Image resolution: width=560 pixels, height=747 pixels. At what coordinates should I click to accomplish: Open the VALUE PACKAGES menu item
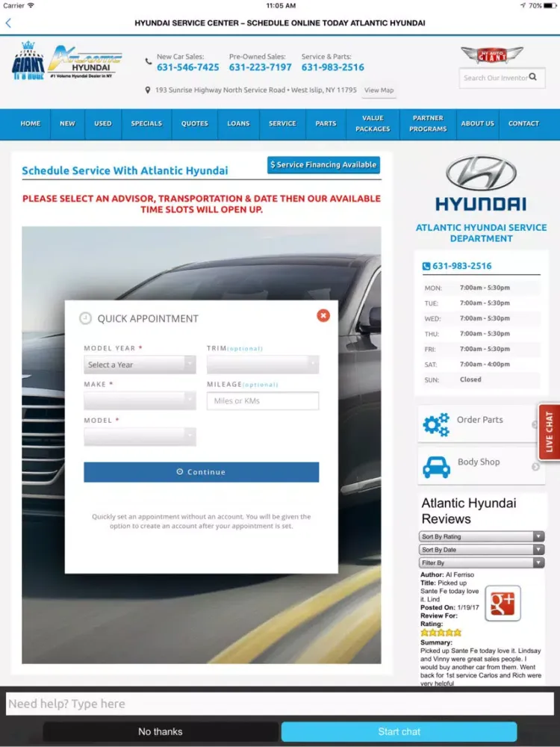(x=373, y=123)
